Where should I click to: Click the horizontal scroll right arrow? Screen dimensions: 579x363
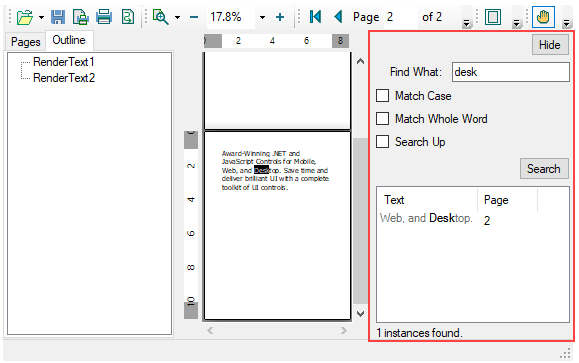tap(344, 330)
